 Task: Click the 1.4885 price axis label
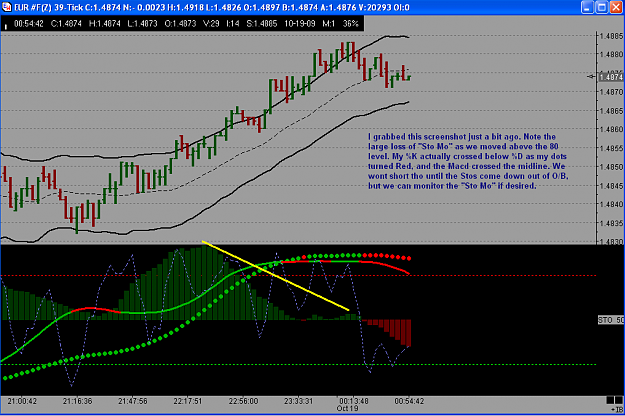[611, 36]
